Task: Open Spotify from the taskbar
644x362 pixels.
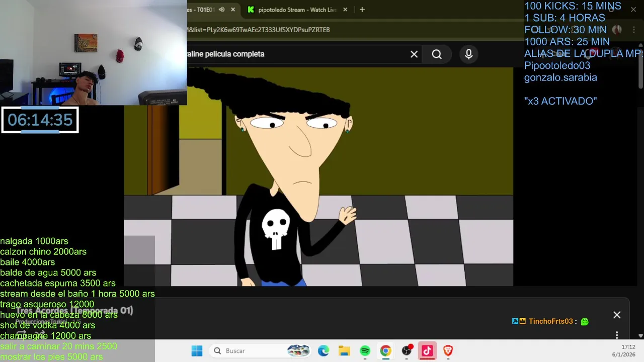Action: (365, 351)
